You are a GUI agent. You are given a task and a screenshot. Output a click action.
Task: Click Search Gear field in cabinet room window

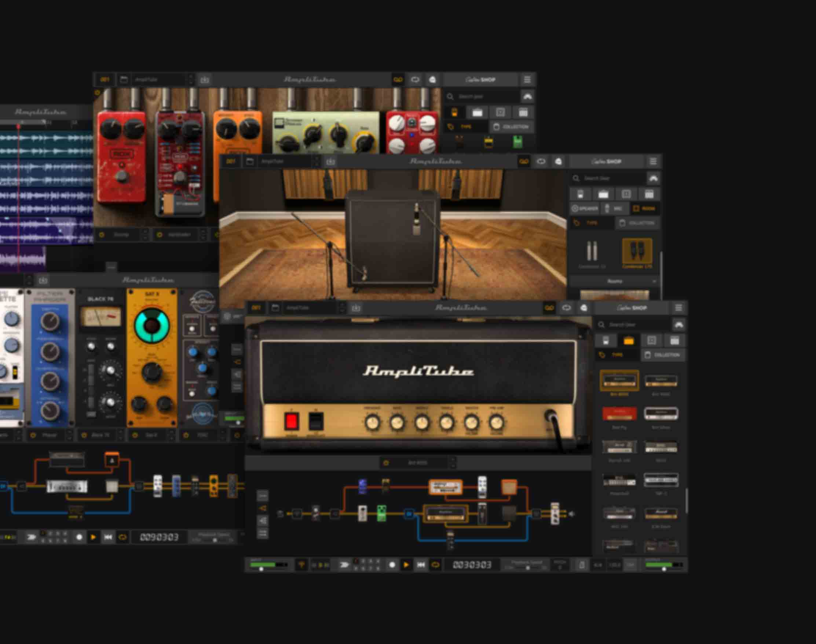[x=607, y=178]
